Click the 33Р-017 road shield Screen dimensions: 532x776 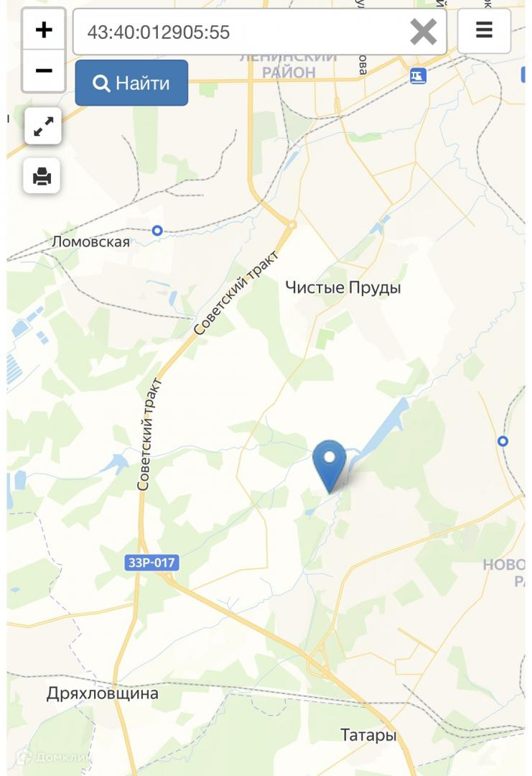tap(151, 563)
